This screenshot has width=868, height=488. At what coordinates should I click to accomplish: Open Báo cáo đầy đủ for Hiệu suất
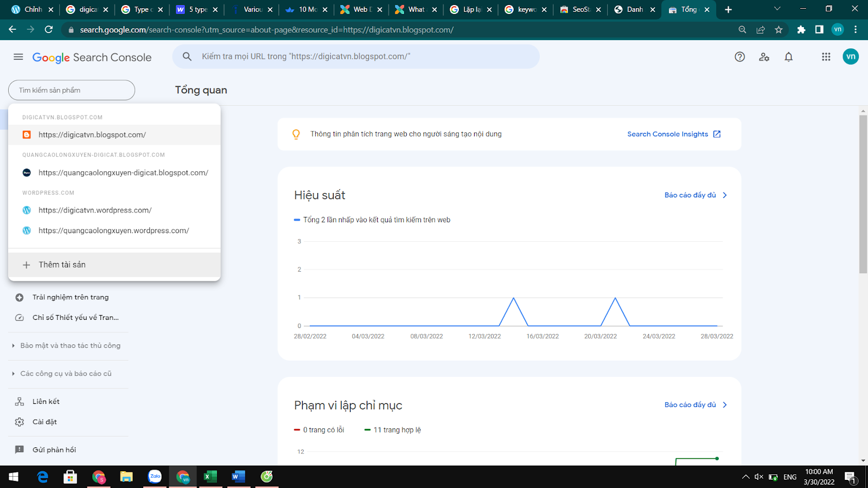point(695,195)
